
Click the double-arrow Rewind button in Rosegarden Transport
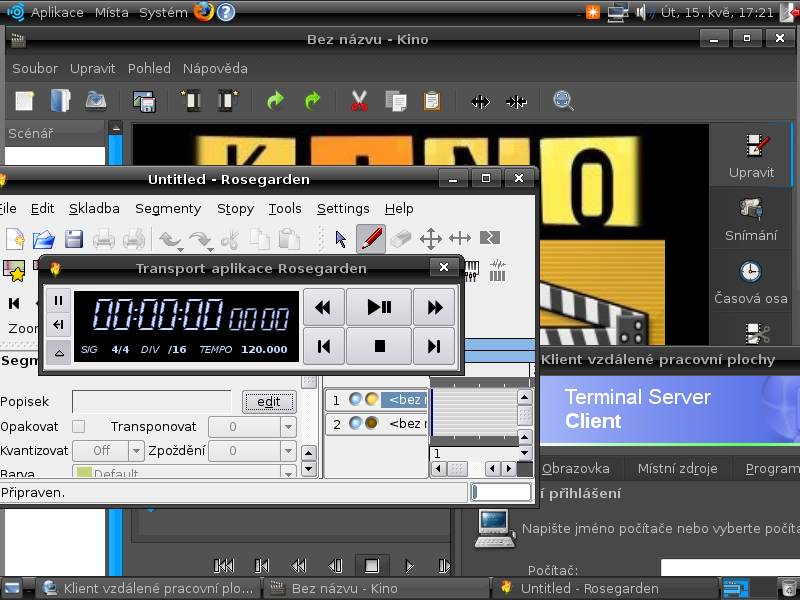323,307
